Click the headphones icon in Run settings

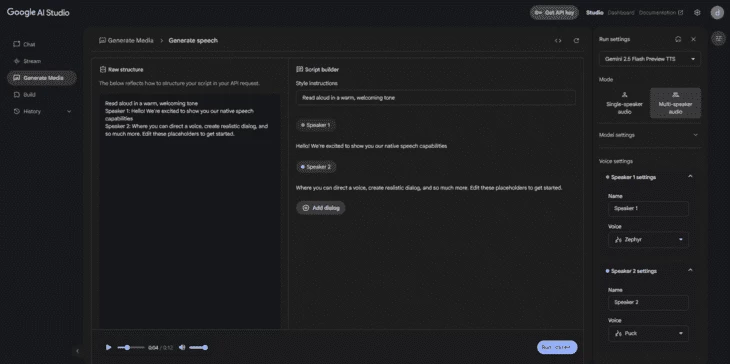(678, 39)
